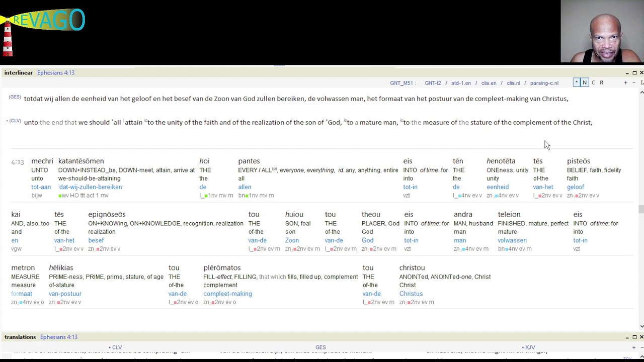Select the GNT-t2 line layer
The image size is (644, 362).
tap(433, 83)
